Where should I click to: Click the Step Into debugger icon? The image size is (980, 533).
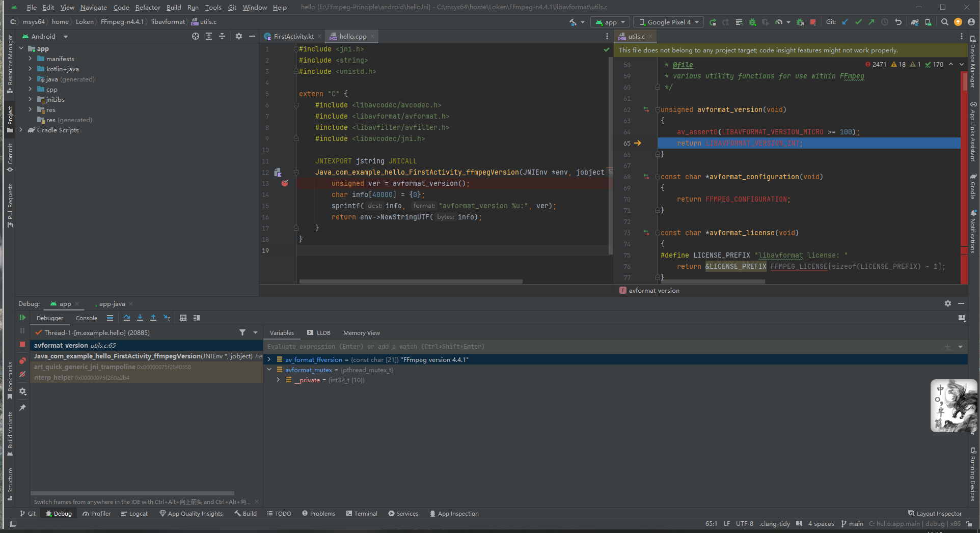[140, 318]
